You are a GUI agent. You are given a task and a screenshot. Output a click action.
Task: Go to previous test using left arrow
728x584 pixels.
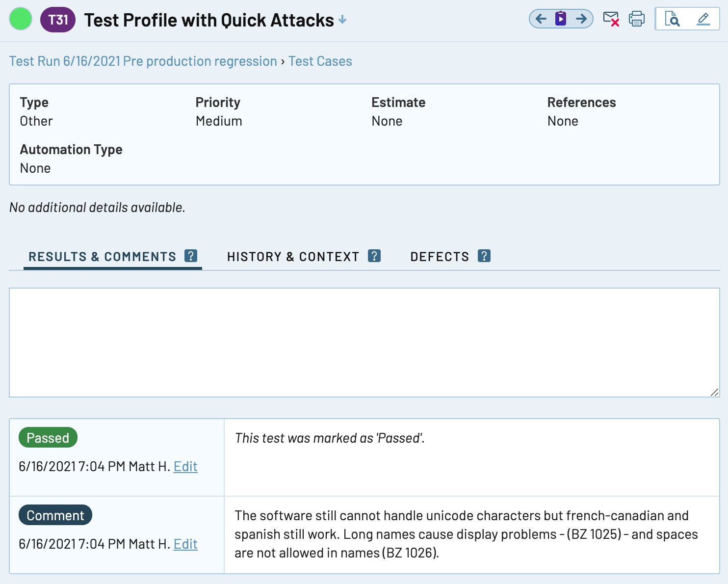[x=541, y=19]
